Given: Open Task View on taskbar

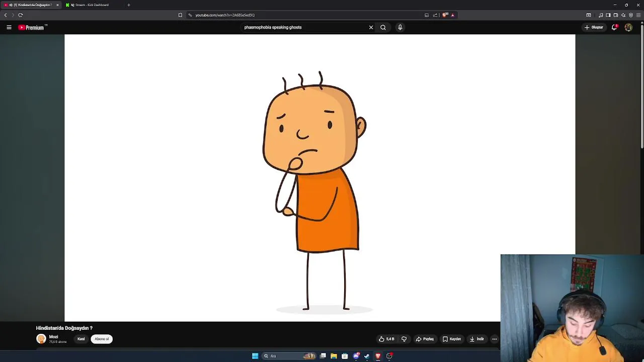Looking at the screenshot, I should tap(323, 356).
